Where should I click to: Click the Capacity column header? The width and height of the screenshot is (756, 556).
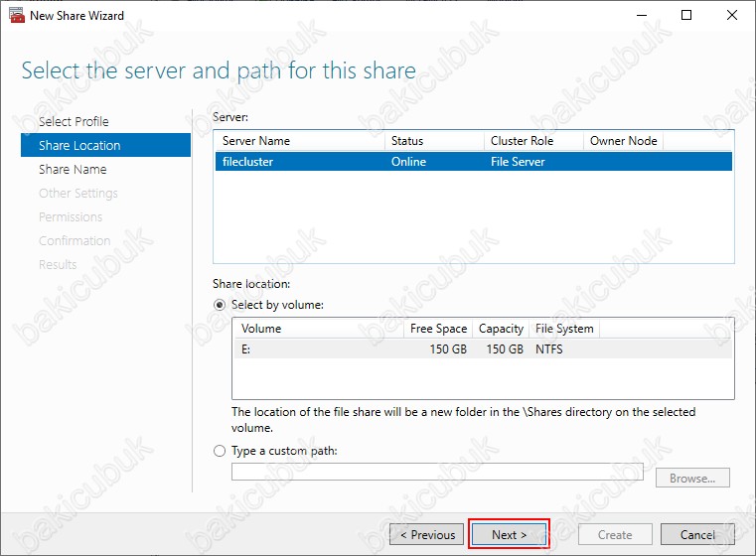coord(501,329)
